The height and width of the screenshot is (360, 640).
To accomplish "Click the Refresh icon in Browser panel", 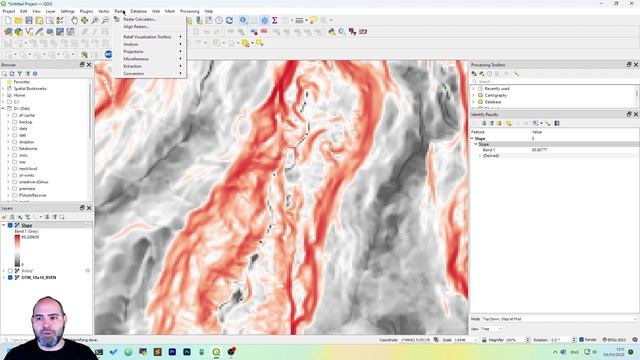I will pyautogui.click(x=12, y=74).
